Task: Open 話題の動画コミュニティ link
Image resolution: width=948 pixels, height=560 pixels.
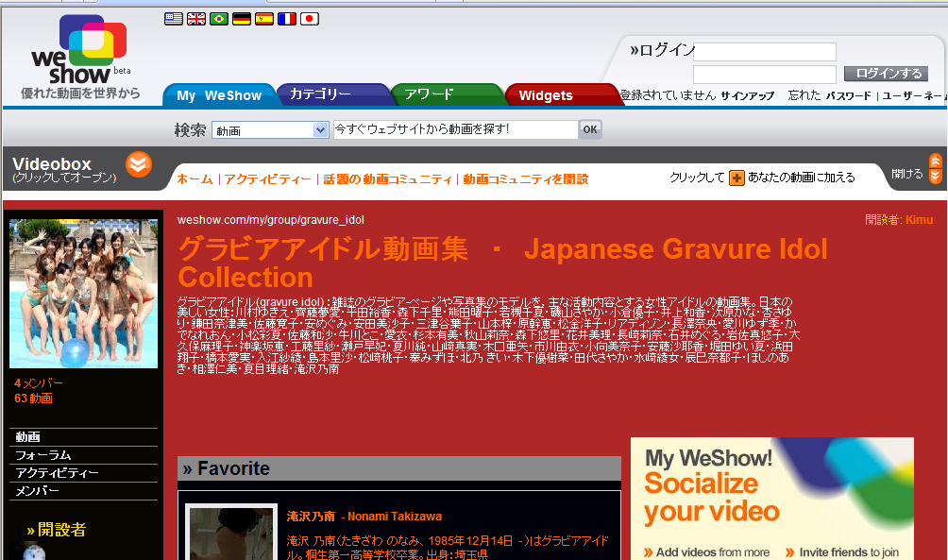Action: pyautogui.click(x=387, y=179)
